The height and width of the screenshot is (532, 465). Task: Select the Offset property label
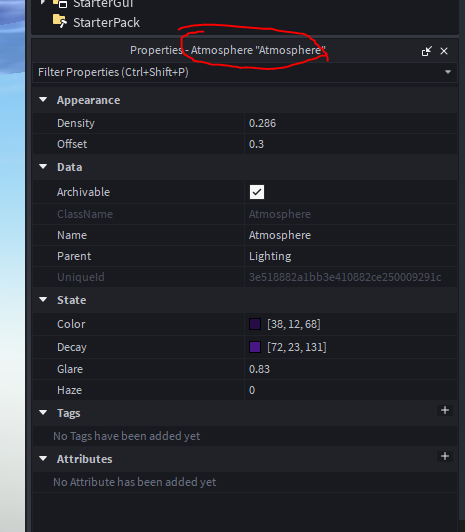(72, 144)
